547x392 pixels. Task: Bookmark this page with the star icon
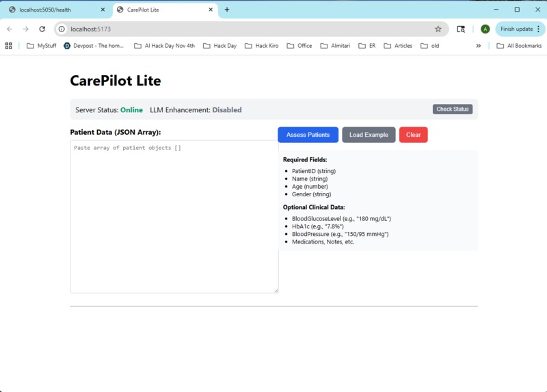point(438,29)
